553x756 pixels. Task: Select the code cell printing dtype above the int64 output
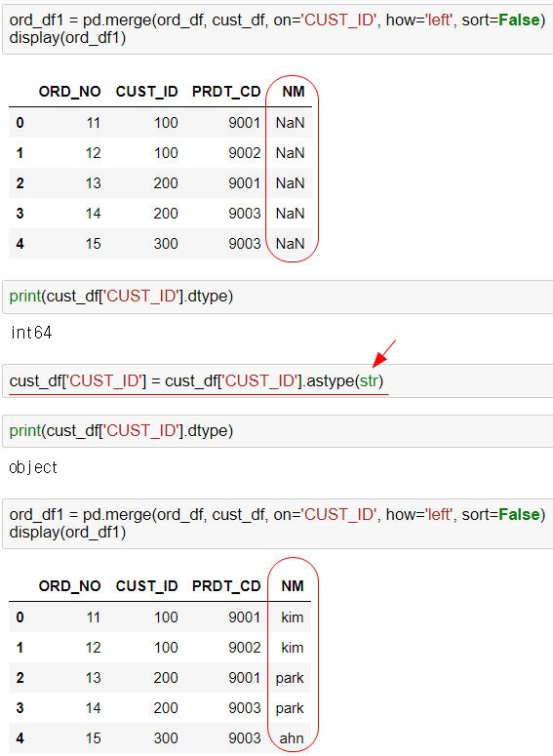tap(278, 297)
